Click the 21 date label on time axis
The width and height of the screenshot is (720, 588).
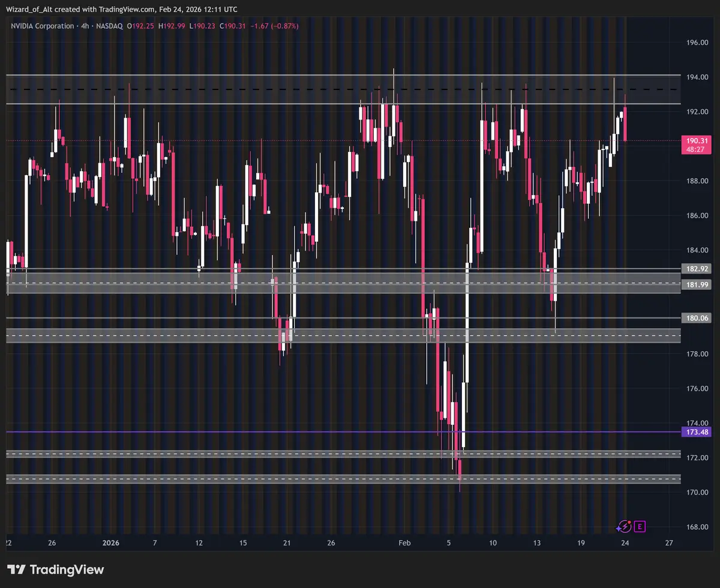[287, 543]
